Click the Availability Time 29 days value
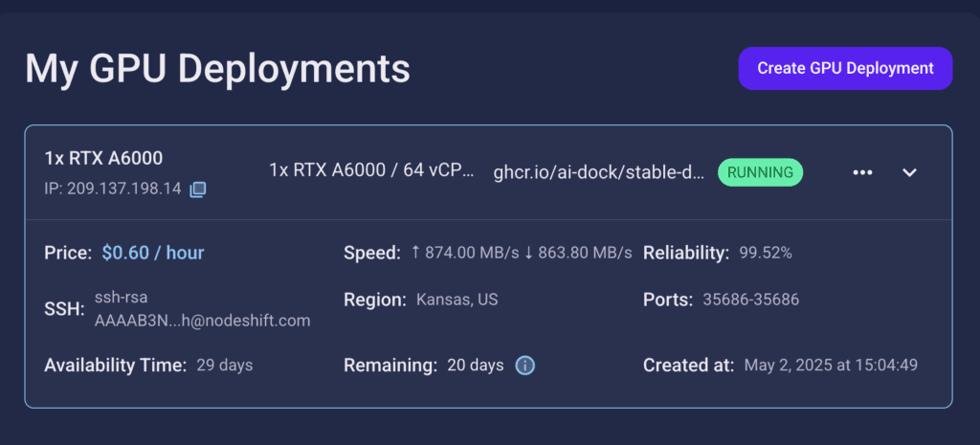 click(x=224, y=366)
